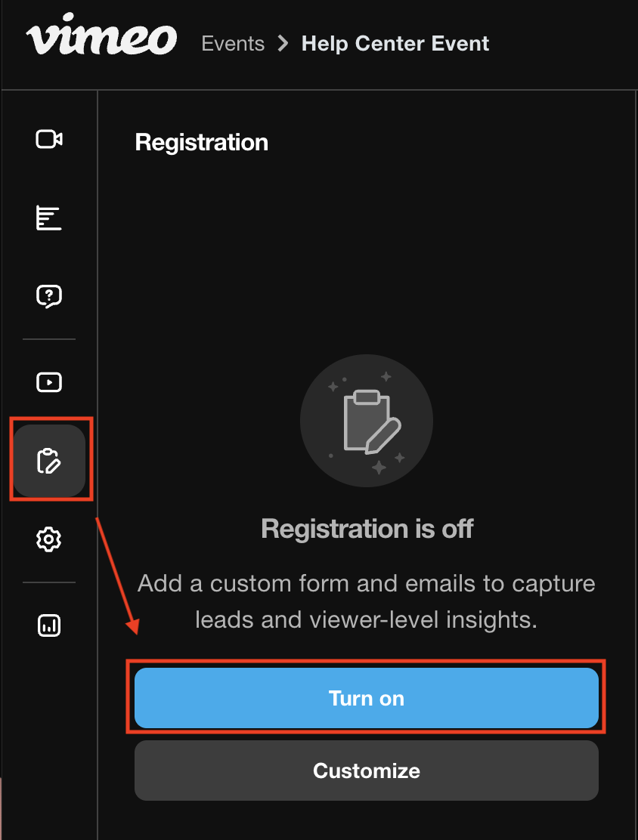View analytics via bar chart icon
This screenshot has width=638, height=840.
pyautogui.click(x=48, y=625)
